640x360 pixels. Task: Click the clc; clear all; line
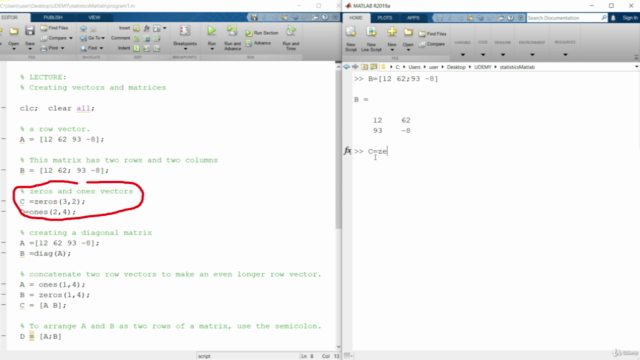pos(57,108)
